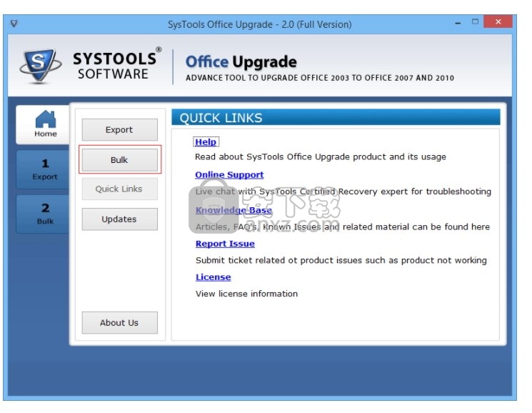Screen dimensions: 532x413
Task: View the License link
Action: [x=213, y=277]
